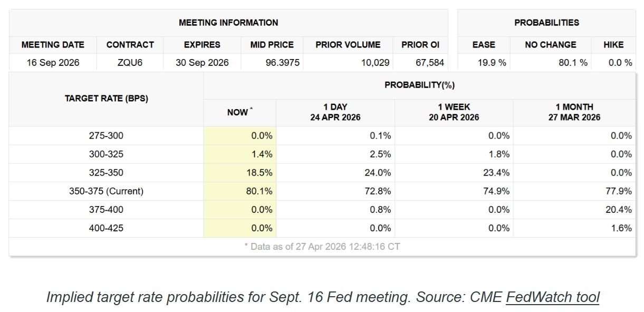Select the 350-375 (Current) target rate row
This screenshot has height=312, width=644.
point(106,191)
